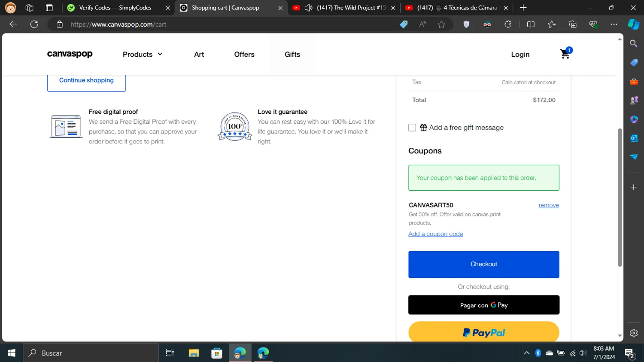Click the Free digital proof document icon

click(x=66, y=126)
